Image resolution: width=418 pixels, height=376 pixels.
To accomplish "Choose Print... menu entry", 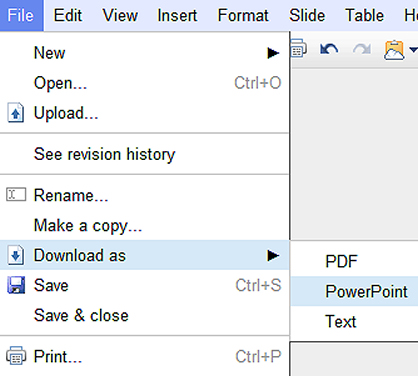I will pos(144,357).
